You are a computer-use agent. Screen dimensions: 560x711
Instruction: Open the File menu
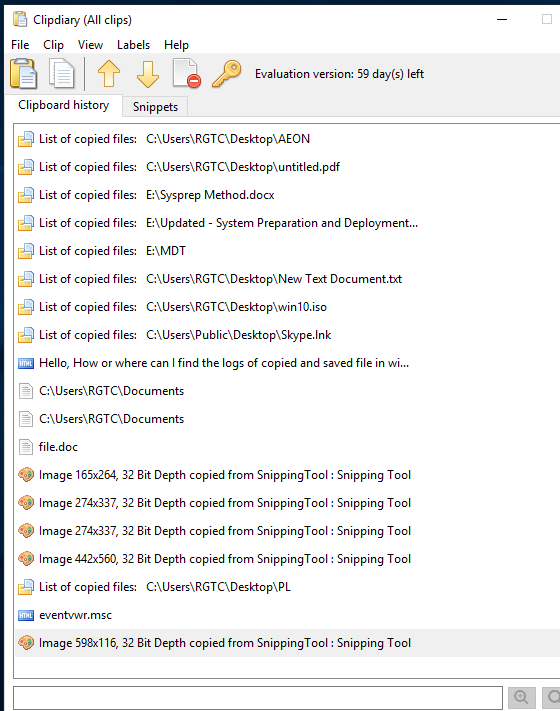(20, 45)
